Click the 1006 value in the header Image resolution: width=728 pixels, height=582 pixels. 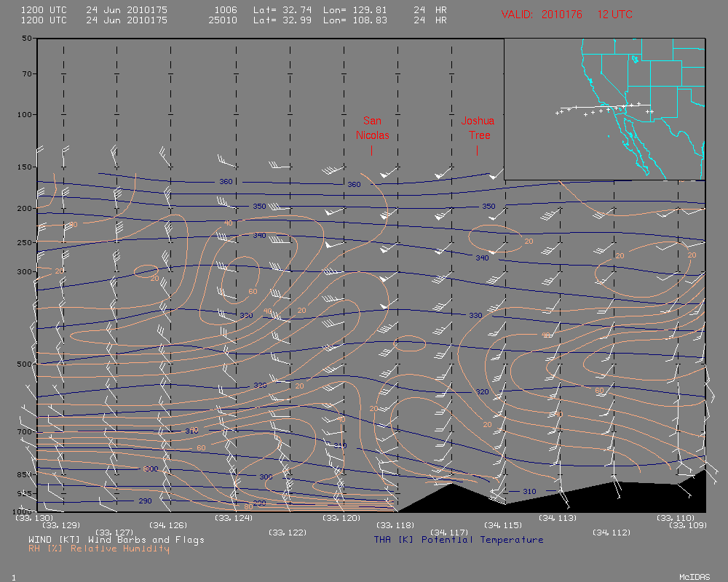[226, 9]
